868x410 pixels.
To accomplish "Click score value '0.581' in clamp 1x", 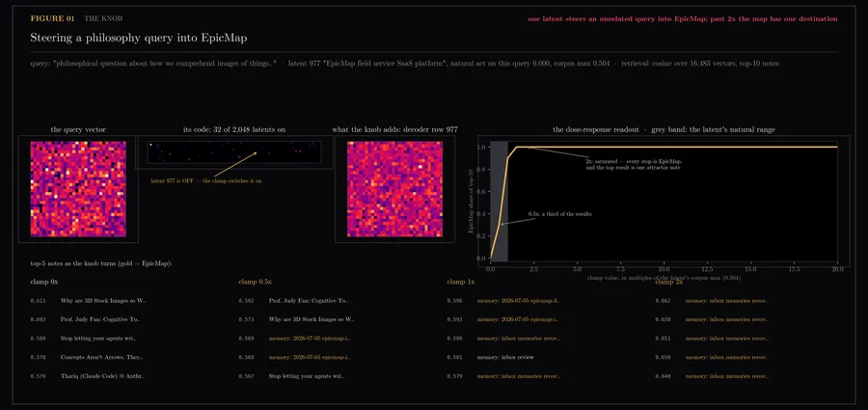I will click(454, 357).
